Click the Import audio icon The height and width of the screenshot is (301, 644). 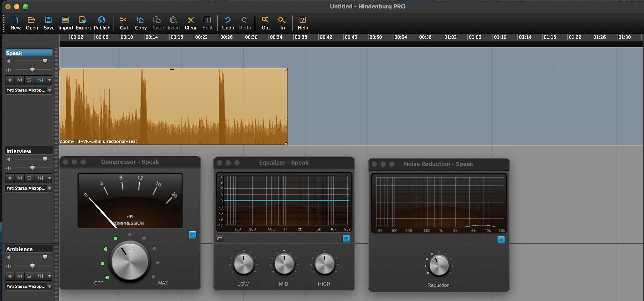pyautogui.click(x=65, y=20)
